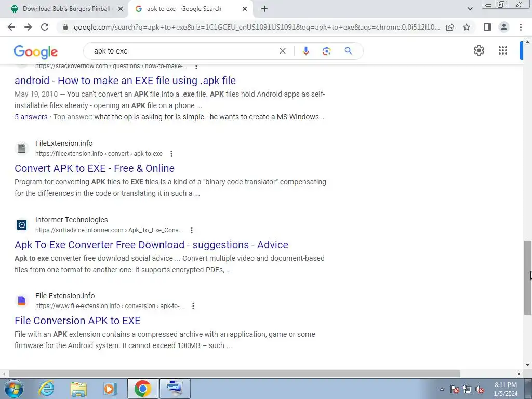Open Convert APK to EXE result

point(95,169)
